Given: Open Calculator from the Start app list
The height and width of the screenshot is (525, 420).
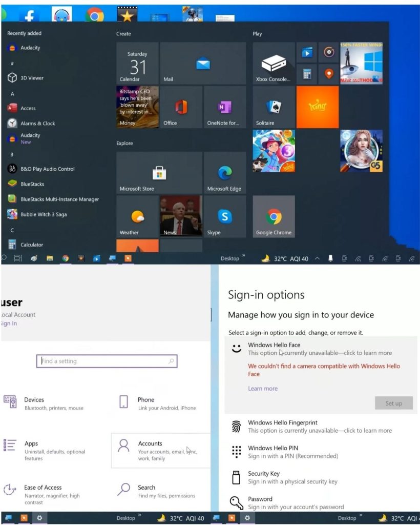Looking at the screenshot, I should 25,245.
